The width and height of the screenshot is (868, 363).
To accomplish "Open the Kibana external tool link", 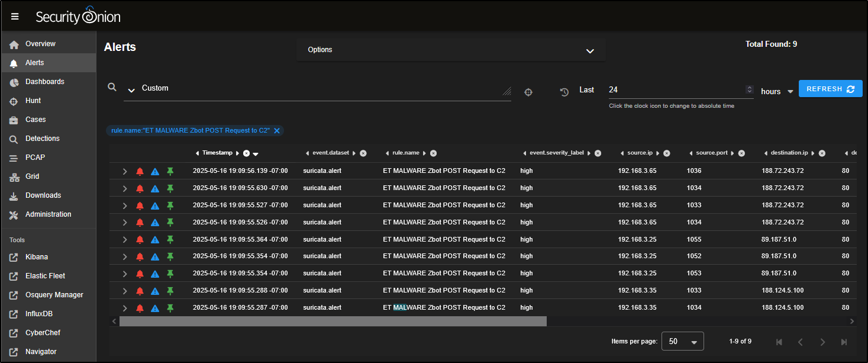I will pyautogui.click(x=36, y=257).
